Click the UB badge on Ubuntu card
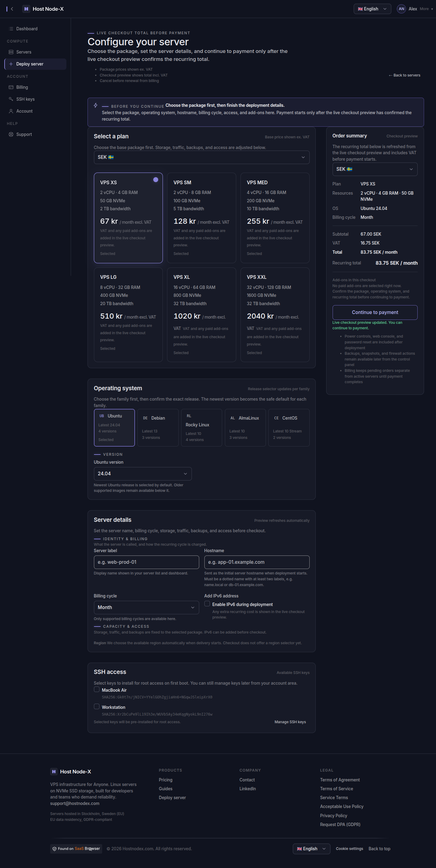The height and width of the screenshot is (868, 436). pos(102,416)
